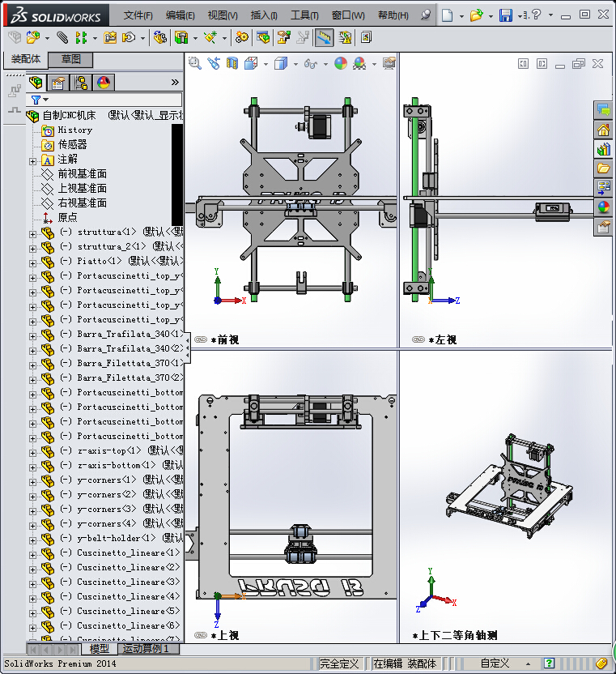Expand the struttura<1> component node
The height and width of the screenshot is (674, 616).
pos(32,234)
